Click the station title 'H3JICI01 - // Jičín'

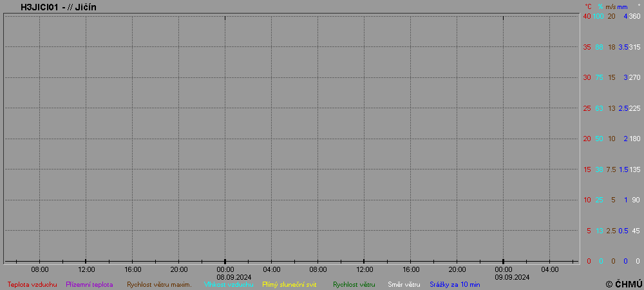[59, 7]
